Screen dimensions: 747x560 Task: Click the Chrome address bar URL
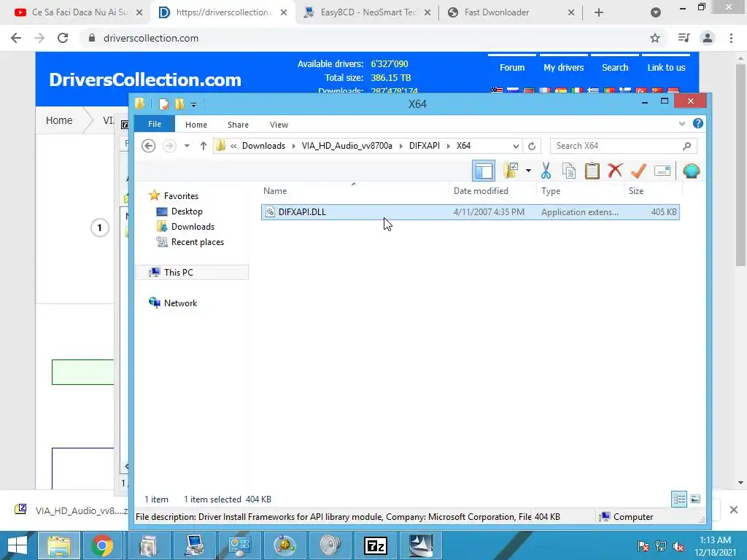coord(150,38)
